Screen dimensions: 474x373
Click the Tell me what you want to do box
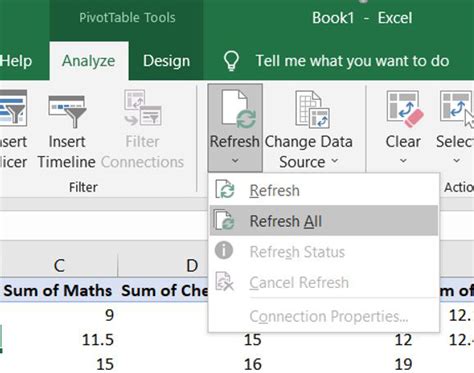tap(352, 61)
